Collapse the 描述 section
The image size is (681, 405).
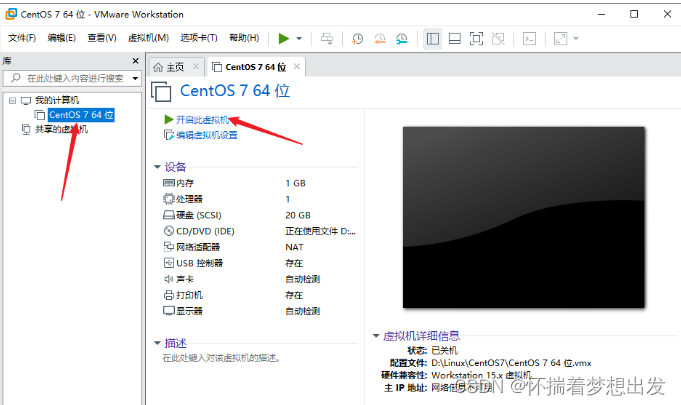157,343
